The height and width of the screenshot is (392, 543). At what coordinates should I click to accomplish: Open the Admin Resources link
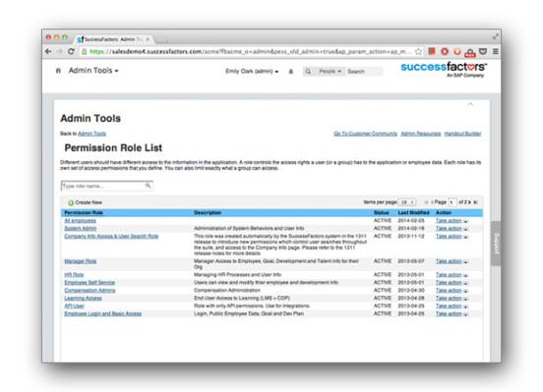[421, 134]
